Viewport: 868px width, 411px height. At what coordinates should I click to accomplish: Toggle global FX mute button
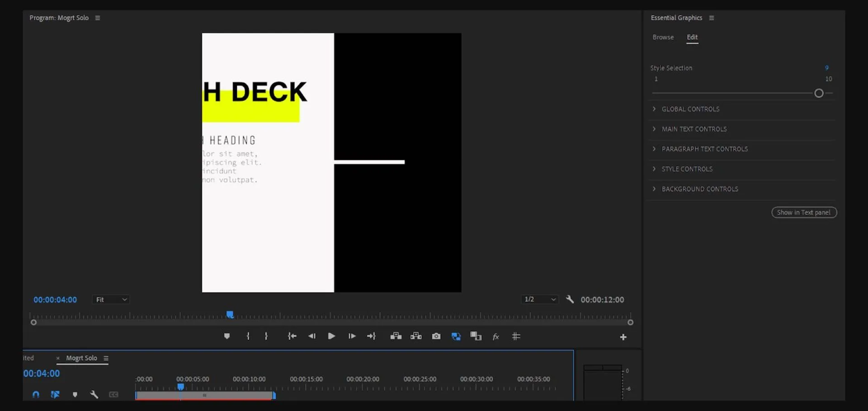[496, 336]
